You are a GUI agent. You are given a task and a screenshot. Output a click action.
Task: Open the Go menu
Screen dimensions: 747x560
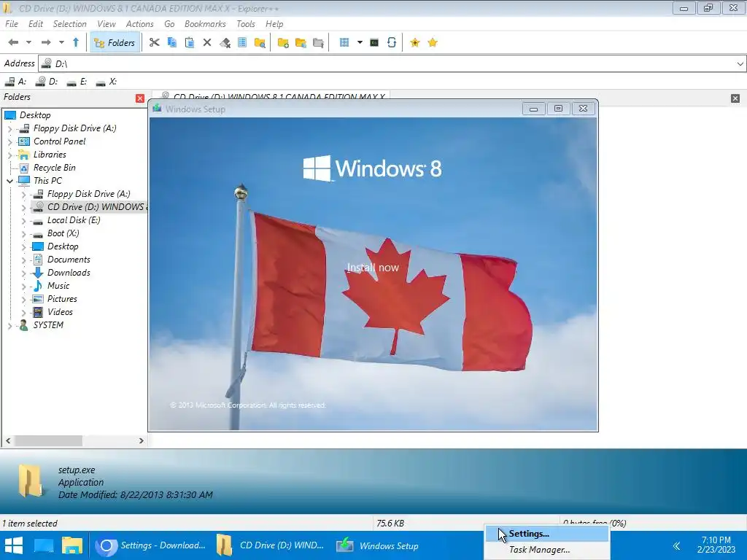[x=169, y=24]
